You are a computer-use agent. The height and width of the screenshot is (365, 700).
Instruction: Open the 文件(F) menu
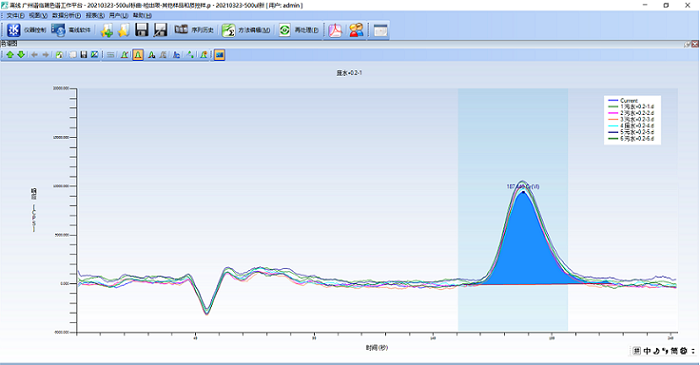pos(15,15)
